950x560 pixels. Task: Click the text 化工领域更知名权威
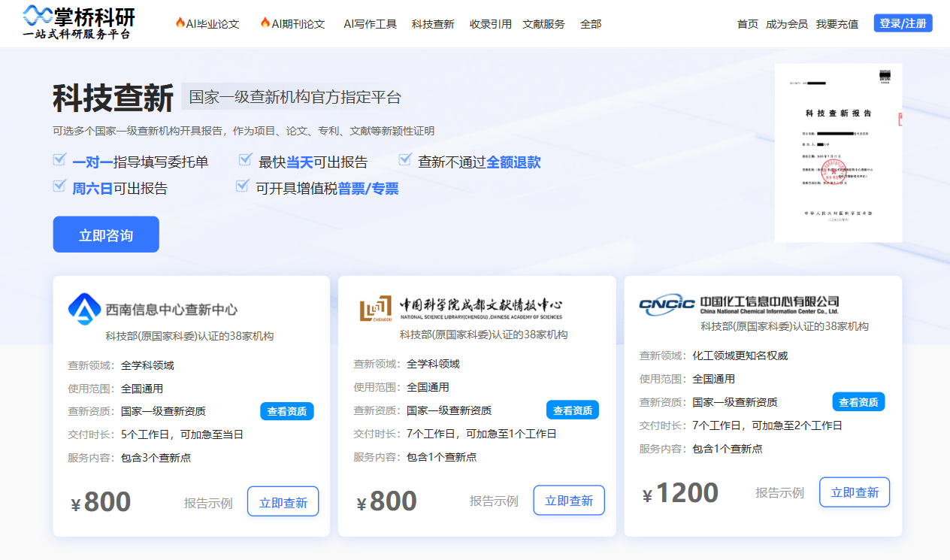pos(740,356)
